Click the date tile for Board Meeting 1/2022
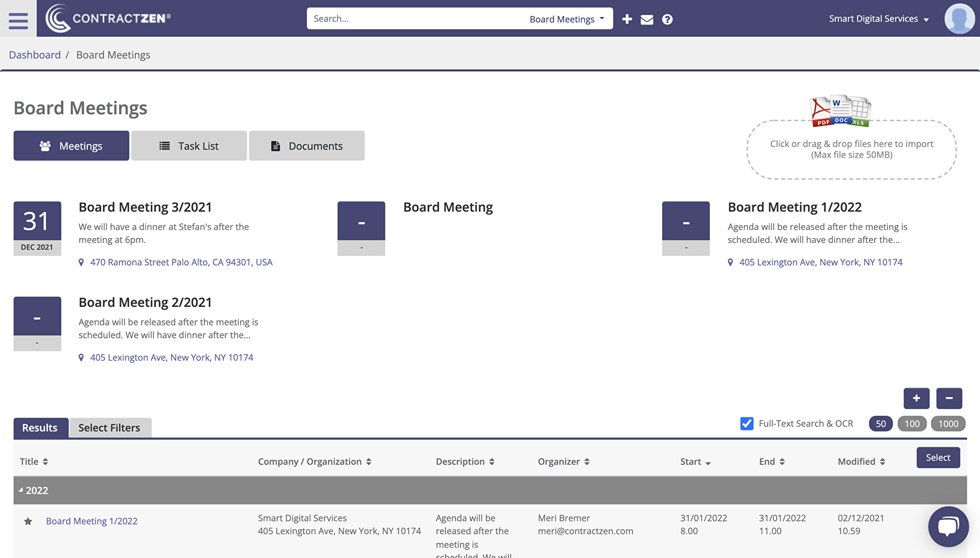This screenshot has height=558, width=980. [686, 228]
